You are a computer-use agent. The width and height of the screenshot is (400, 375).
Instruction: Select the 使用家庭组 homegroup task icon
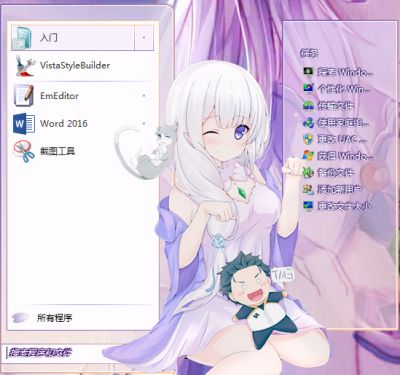[308, 123]
